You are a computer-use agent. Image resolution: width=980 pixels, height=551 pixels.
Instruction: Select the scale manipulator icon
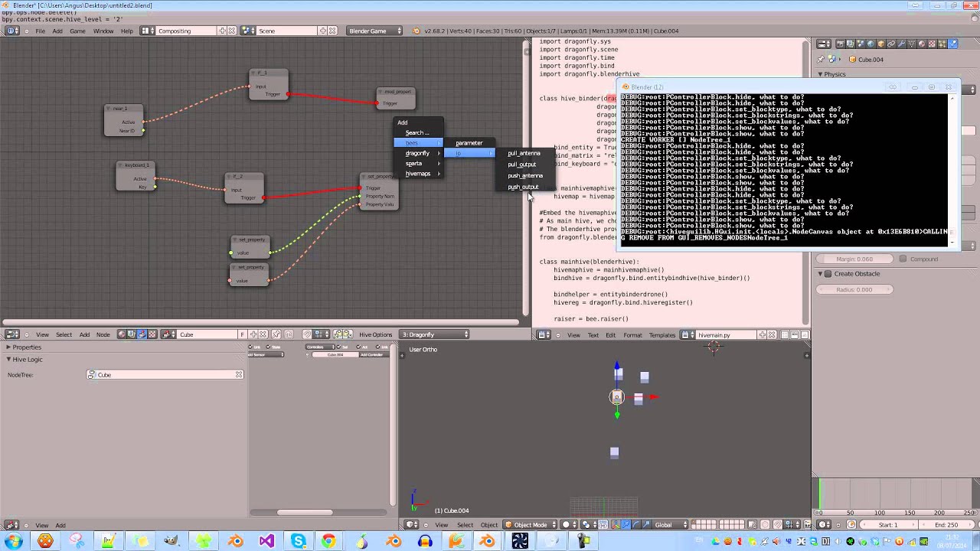tap(646, 524)
